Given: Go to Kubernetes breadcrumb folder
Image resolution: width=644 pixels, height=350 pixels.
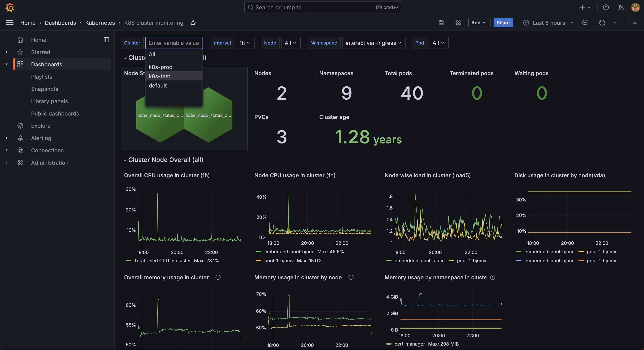Looking at the screenshot, I should (x=100, y=23).
